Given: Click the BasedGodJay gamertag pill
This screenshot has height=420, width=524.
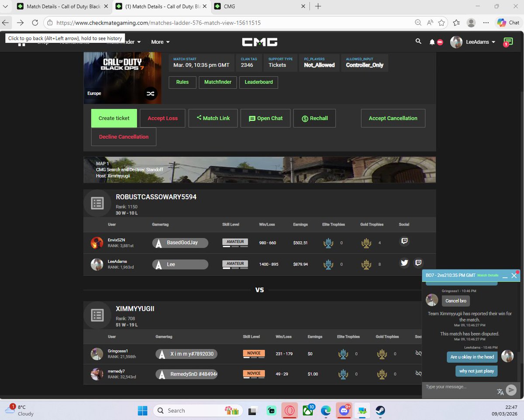Looking at the screenshot, I should (x=180, y=243).
